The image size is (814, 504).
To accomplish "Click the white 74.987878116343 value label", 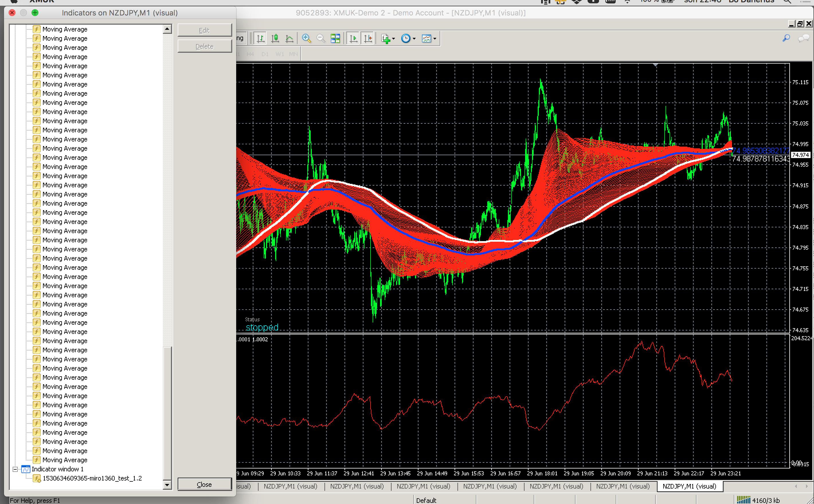I will [761, 159].
